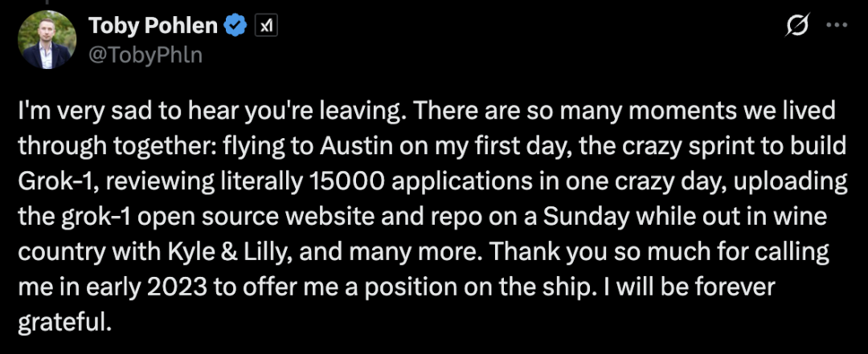The image size is (868, 354).
Task: Open Toby Pohlen's profile picture
Action: point(47,40)
